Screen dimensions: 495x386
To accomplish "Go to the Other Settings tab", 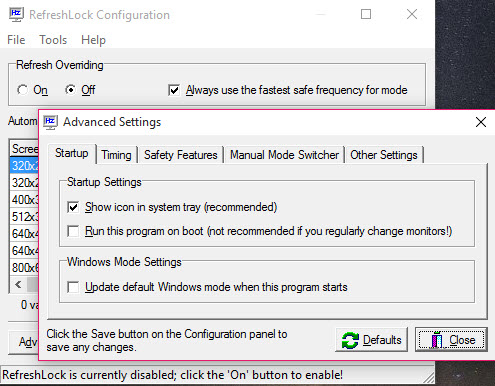I will click(x=384, y=155).
